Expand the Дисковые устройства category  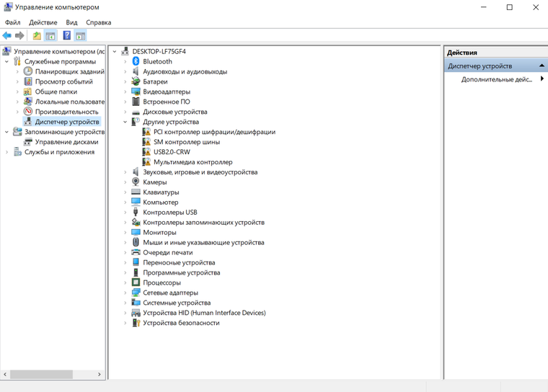click(x=125, y=112)
